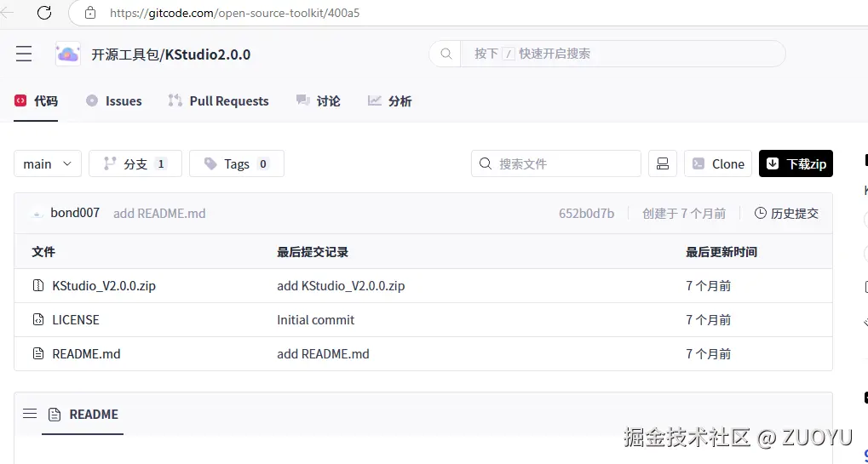Viewport: 868px width, 464px height.
Task: Click the site lock icon in address bar
Action: tap(90, 13)
